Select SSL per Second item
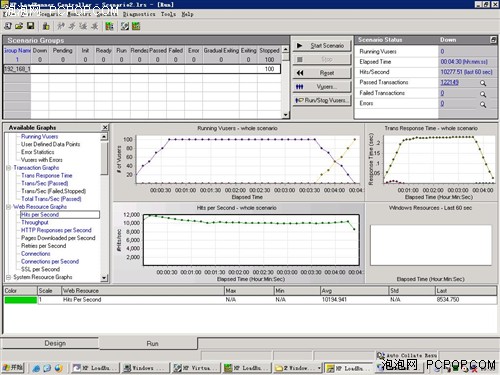The width and height of the screenshot is (500, 375). point(40,269)
